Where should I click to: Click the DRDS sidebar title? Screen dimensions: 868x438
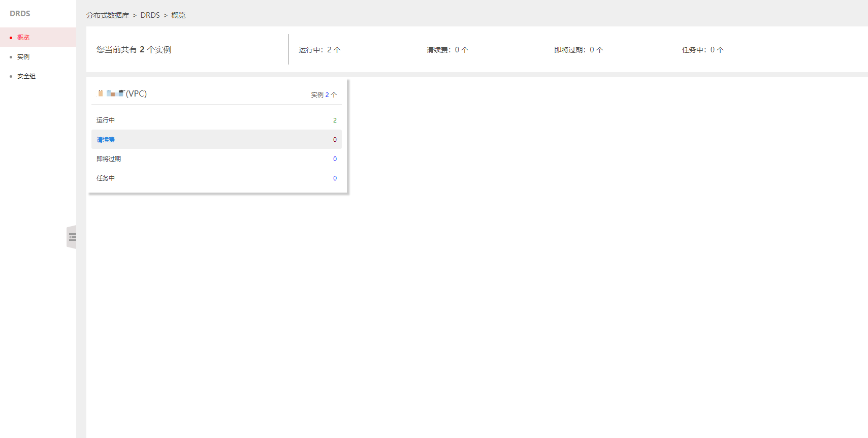[x=20, y=14]
